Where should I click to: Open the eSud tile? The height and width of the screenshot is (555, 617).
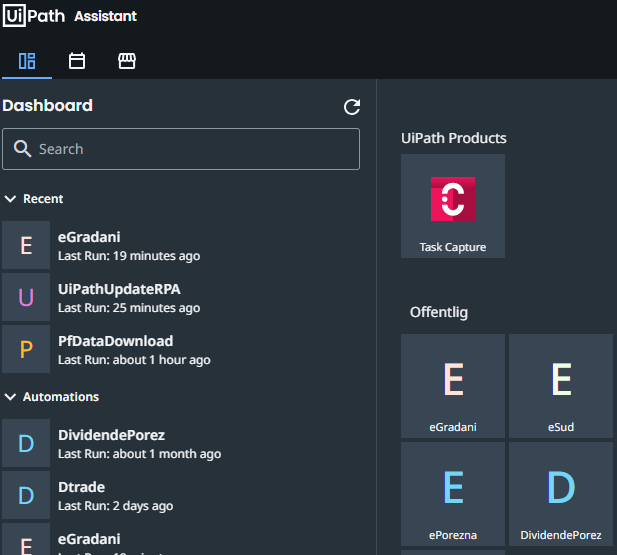pos(561,386)
